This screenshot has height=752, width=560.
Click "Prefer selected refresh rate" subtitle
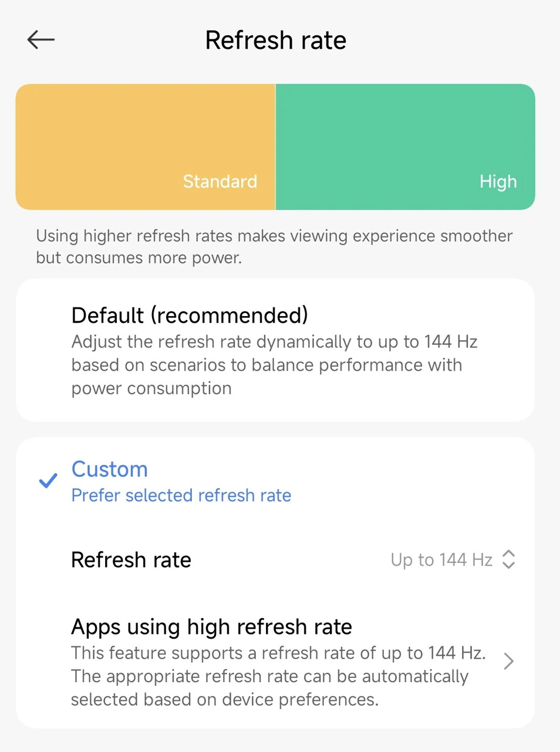[181, 495]
